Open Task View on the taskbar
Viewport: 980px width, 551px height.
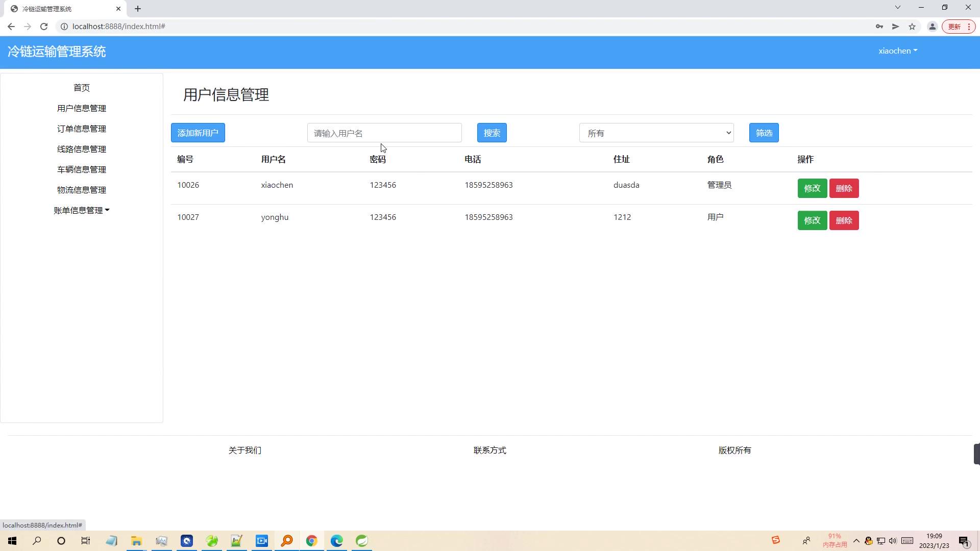85,541
